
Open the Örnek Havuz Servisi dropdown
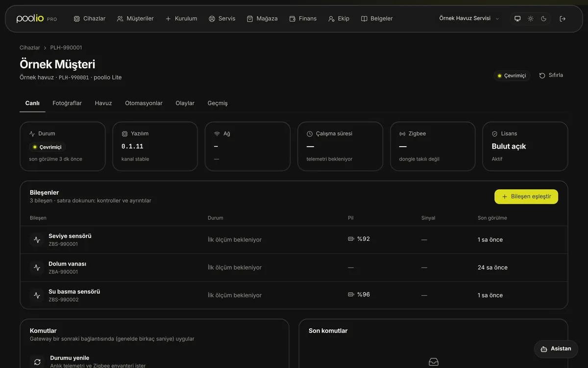tap(469, 19)
